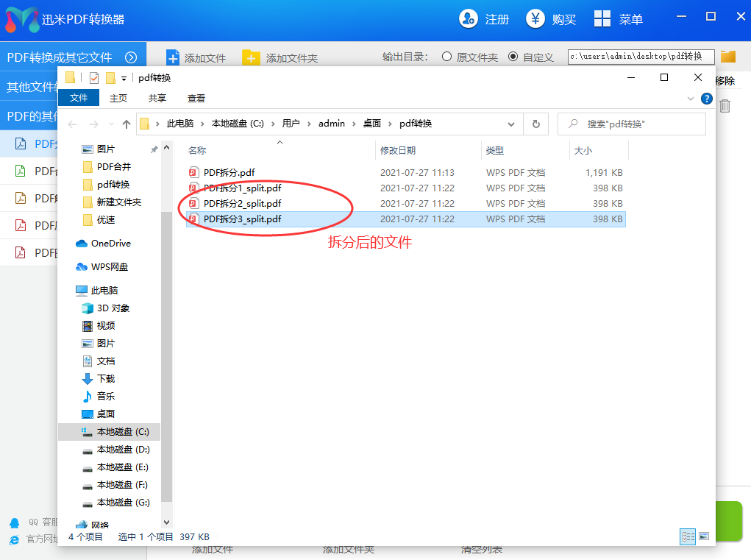Image resolution: width=751 pixels, height=560 pixels.
Task: Open the 共享 ribbon tab
Action: click(157, 98)
